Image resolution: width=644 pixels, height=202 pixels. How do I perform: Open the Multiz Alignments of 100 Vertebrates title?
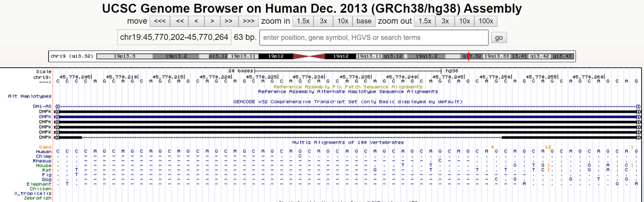click(x=348, y=142)
